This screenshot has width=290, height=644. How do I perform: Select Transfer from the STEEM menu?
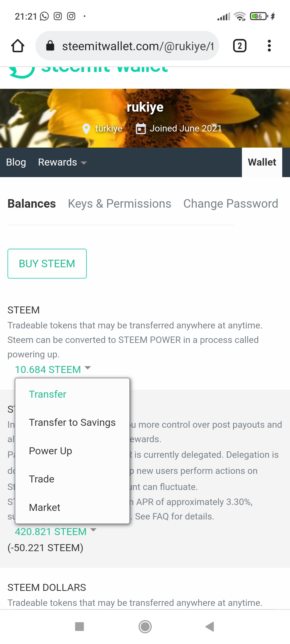48,394
